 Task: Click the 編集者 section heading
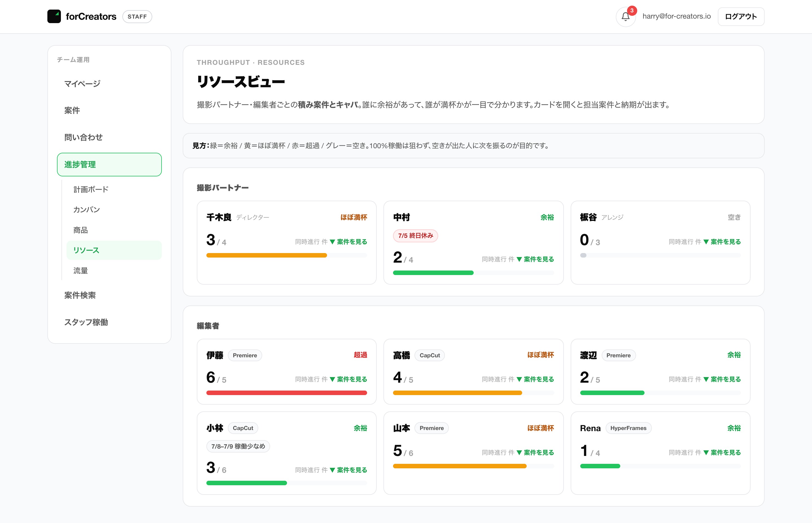point(208,326)
